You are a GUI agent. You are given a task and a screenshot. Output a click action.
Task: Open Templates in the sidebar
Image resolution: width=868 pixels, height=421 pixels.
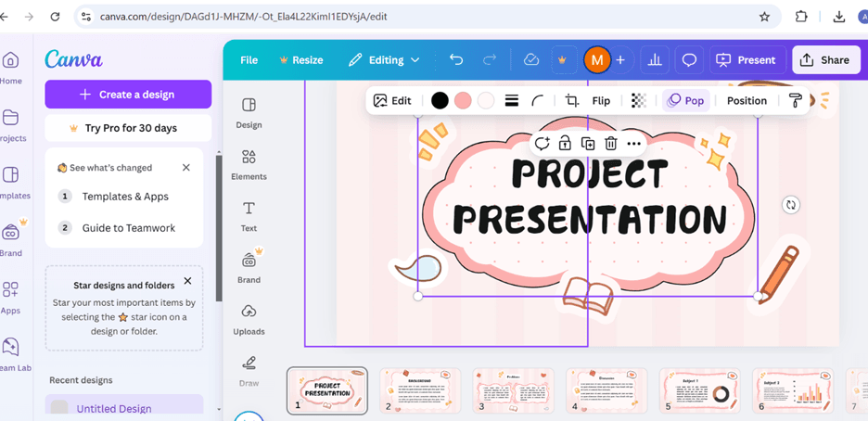coord(10,183)
